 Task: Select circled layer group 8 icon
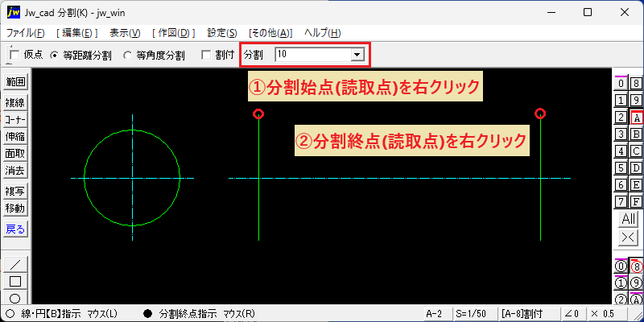click(x=636, y=266)
